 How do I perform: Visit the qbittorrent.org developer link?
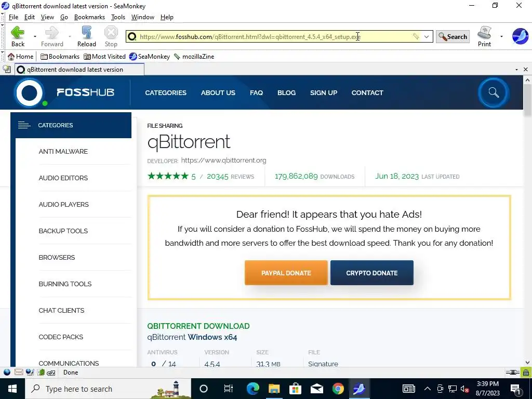(x=223, y=160)
